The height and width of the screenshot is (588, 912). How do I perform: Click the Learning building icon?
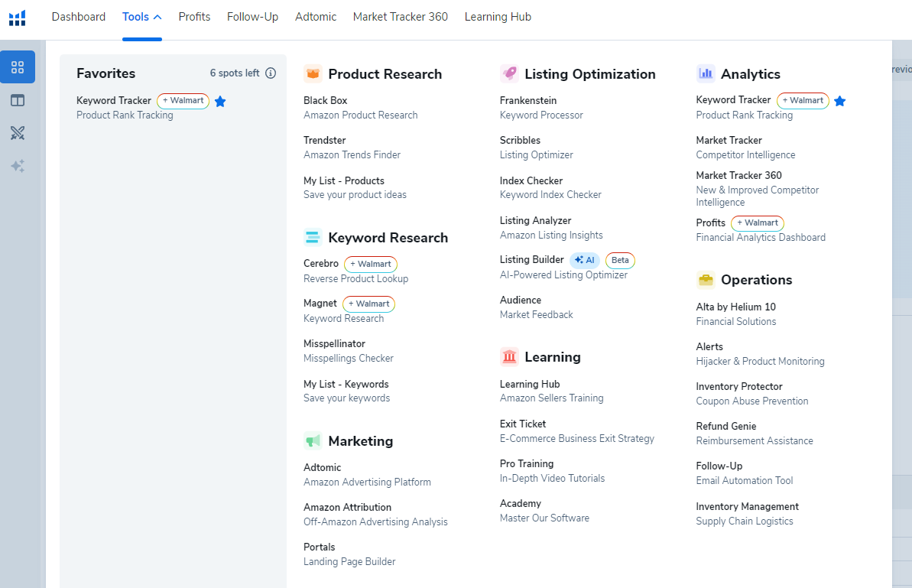coord(509,356)
